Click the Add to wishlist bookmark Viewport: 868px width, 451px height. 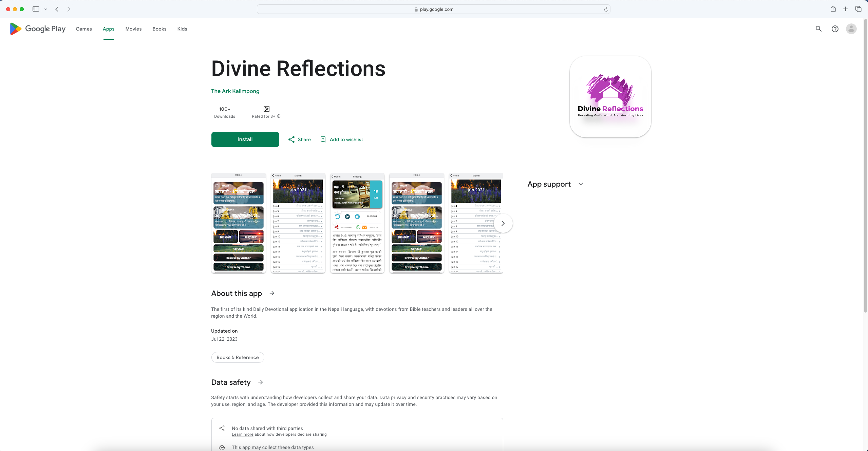(341, 139)
